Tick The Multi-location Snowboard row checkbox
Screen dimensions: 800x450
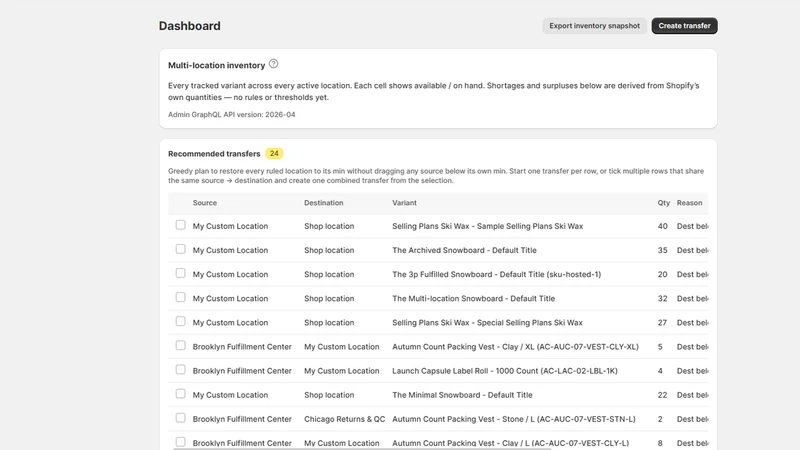(181, 297)
